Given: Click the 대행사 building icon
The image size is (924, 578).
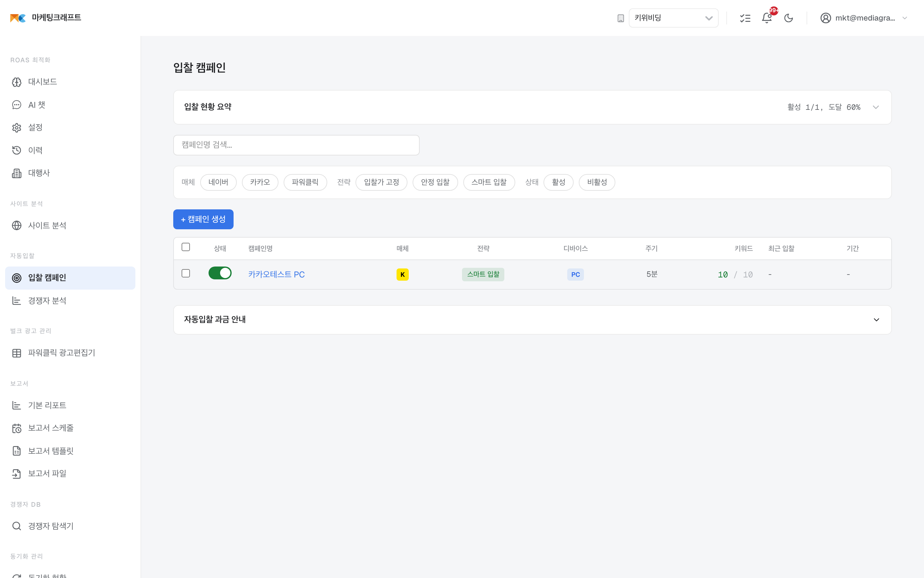Looking at the screenshot, I should click(17, 173).
